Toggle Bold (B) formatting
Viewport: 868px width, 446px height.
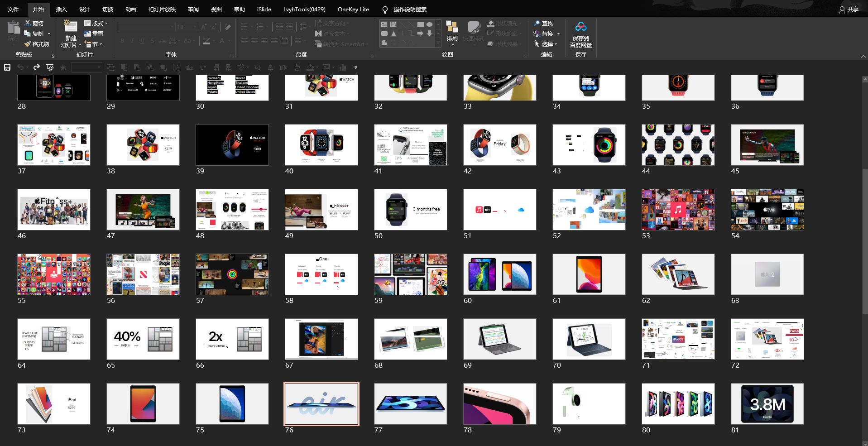pos(122,41)
